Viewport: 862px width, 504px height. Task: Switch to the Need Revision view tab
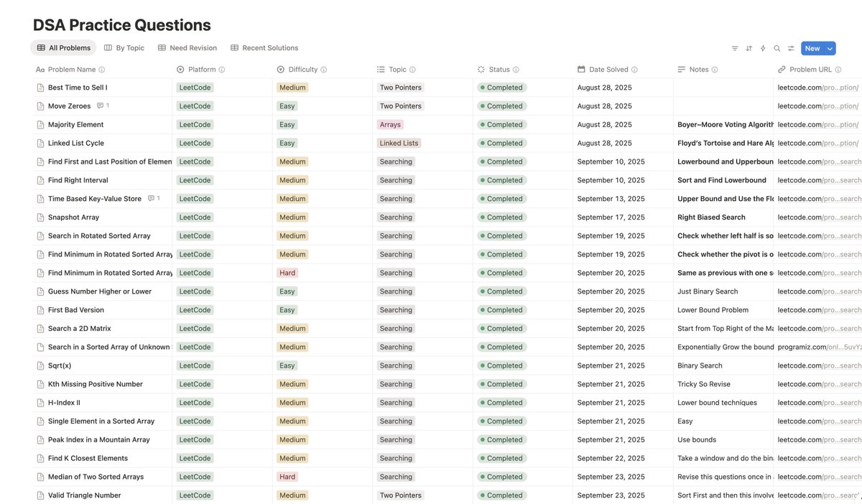187,48
